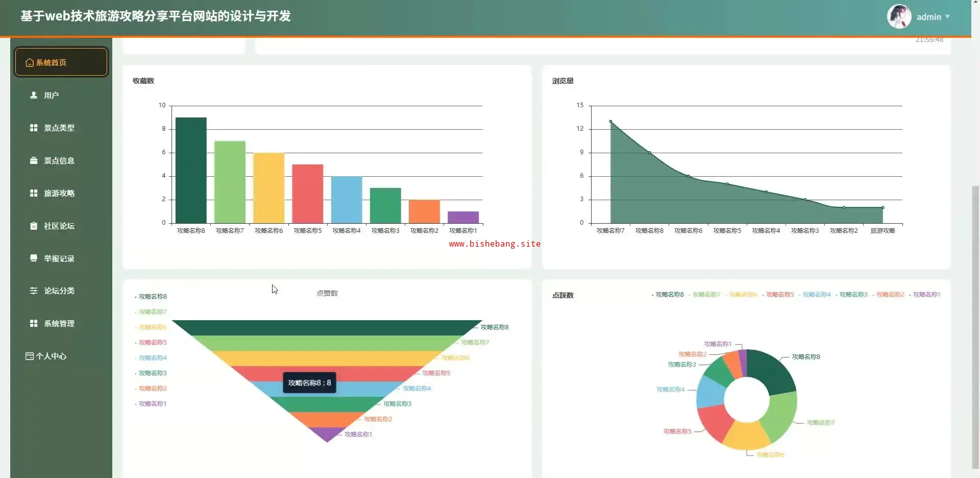
Task: Click the home icon beside 系统首页
Action: click(30, 62)
